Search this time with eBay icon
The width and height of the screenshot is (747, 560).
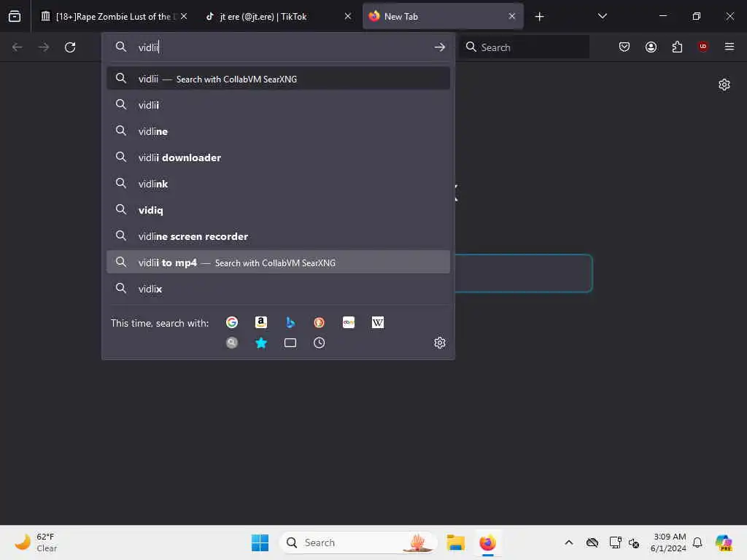pos(348,322)
